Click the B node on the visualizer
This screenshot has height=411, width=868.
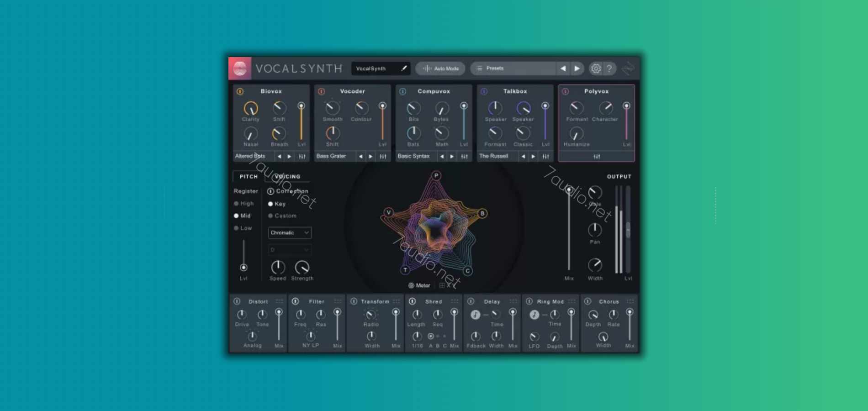(482, 213)
